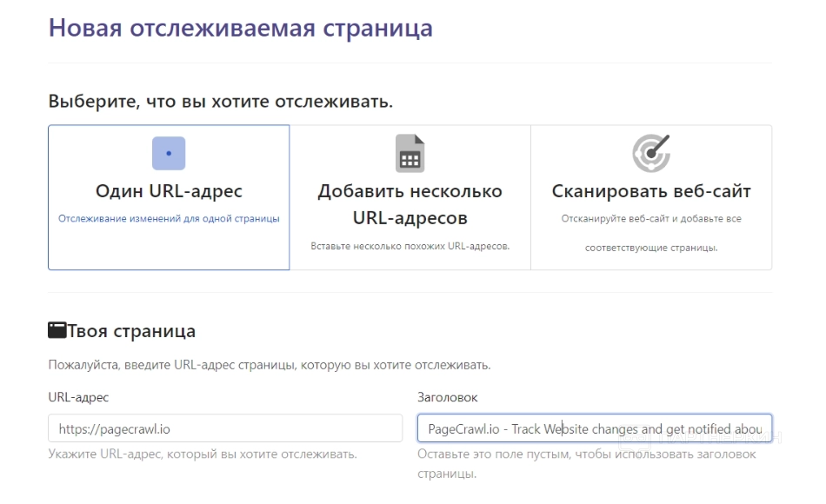
Task: Click the Твоя страница section heading
Action: pyautogui.click(x=131, y=331)
